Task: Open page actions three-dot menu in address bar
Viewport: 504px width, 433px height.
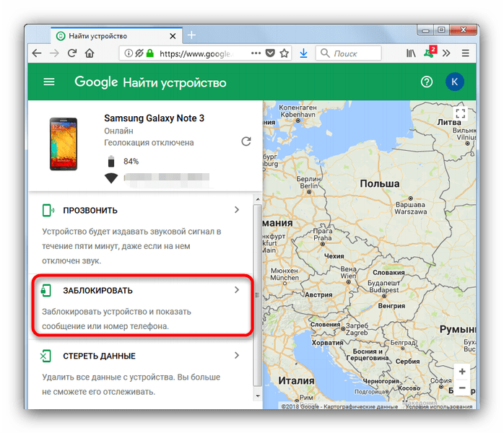Action: point(255,53)
